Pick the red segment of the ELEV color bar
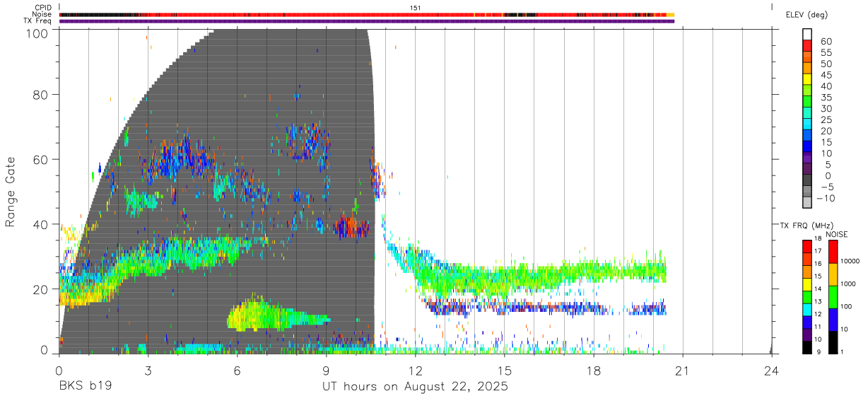 point(807,45)
